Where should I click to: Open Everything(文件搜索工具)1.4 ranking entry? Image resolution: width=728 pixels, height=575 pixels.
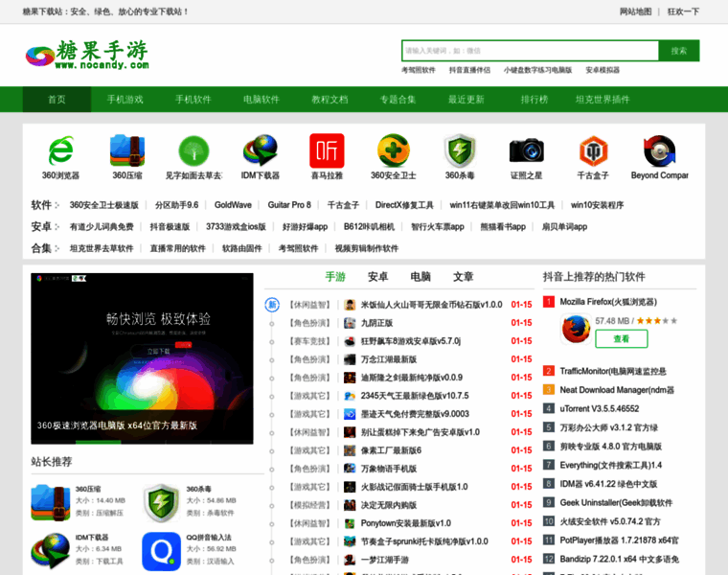(x=611, y=465)
